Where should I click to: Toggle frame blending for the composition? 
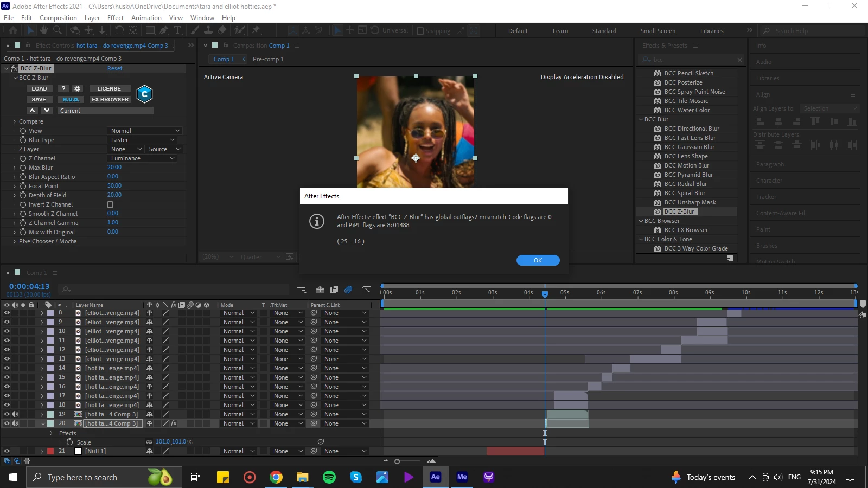point(334,290)
